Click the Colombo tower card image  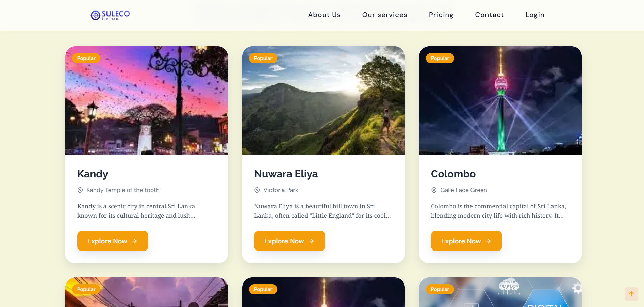click(500, 101)
